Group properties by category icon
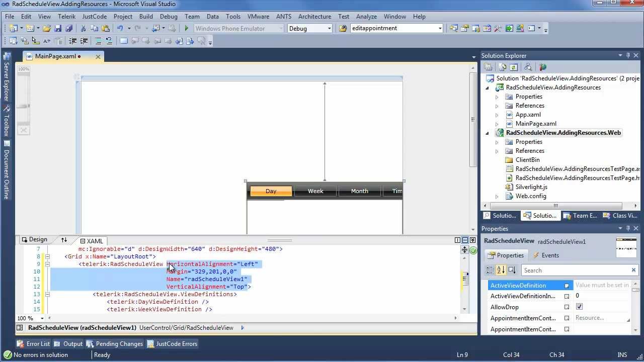This screenshot has height=362, width=644. click(490, 270)
